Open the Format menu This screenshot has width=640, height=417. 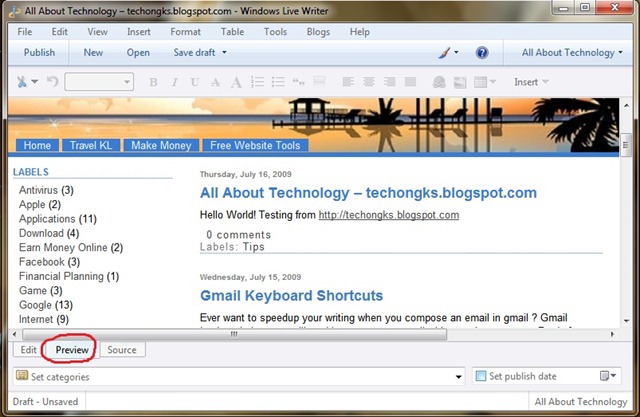(x=185, y=32)
